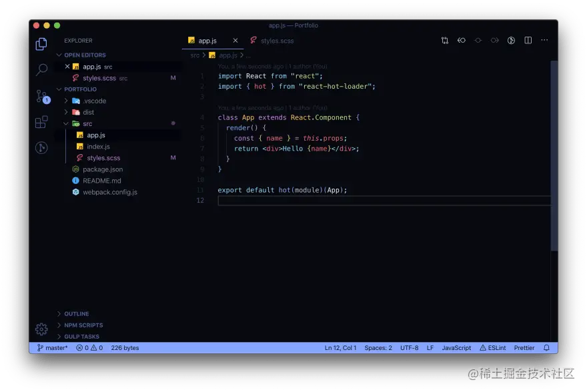Switch to the styles.scss tab
Image resolution: width=587 pixels, height=392 pixels.
coord(277,41)
